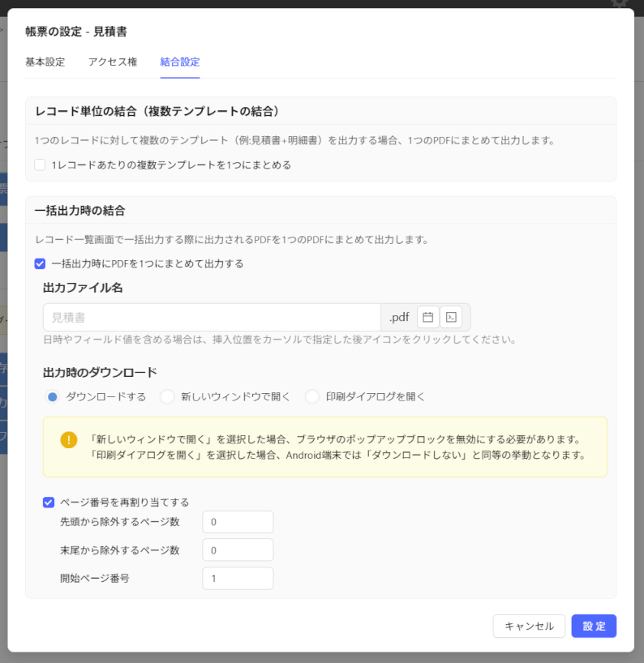Viewport: 644px width, 663px height.
Task: Click the レコード単位の結合 section heading
Action: tap(157, 111)
